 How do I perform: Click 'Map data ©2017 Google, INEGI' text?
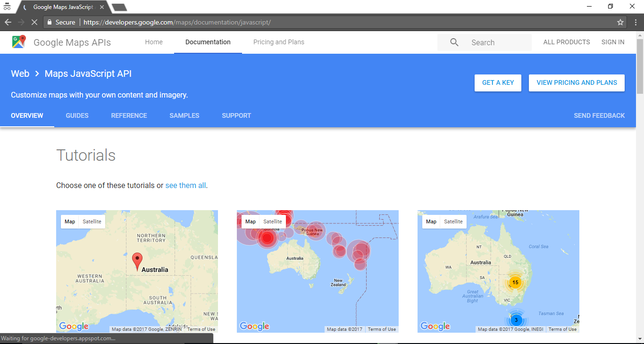point(510,329)
